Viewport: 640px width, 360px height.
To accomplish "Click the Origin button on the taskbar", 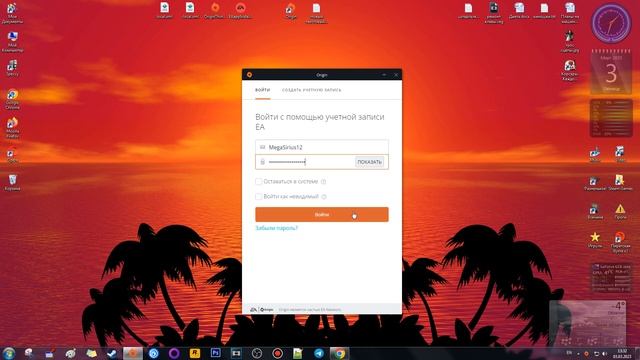I will click(133, 353).
